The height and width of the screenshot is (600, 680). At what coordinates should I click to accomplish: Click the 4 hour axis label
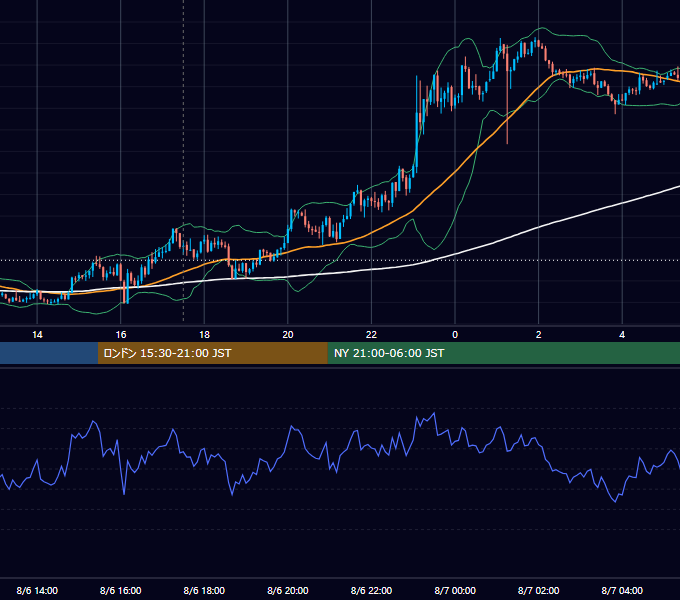point(622,335)
